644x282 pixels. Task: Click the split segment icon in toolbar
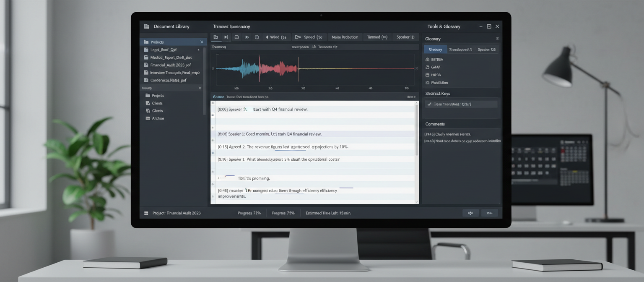236,37
